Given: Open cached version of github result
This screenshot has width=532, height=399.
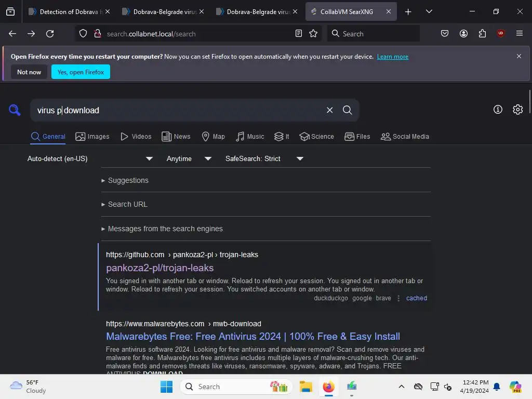Looking at the screenshot, I should tap(416, 298).
